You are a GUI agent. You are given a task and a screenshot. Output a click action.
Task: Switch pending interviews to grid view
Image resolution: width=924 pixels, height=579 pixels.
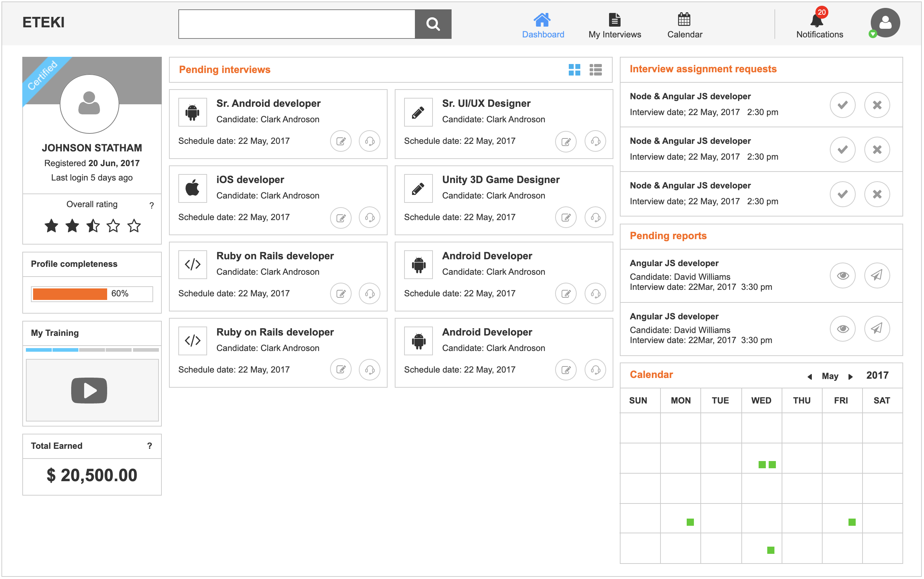[x=574, y=70]
